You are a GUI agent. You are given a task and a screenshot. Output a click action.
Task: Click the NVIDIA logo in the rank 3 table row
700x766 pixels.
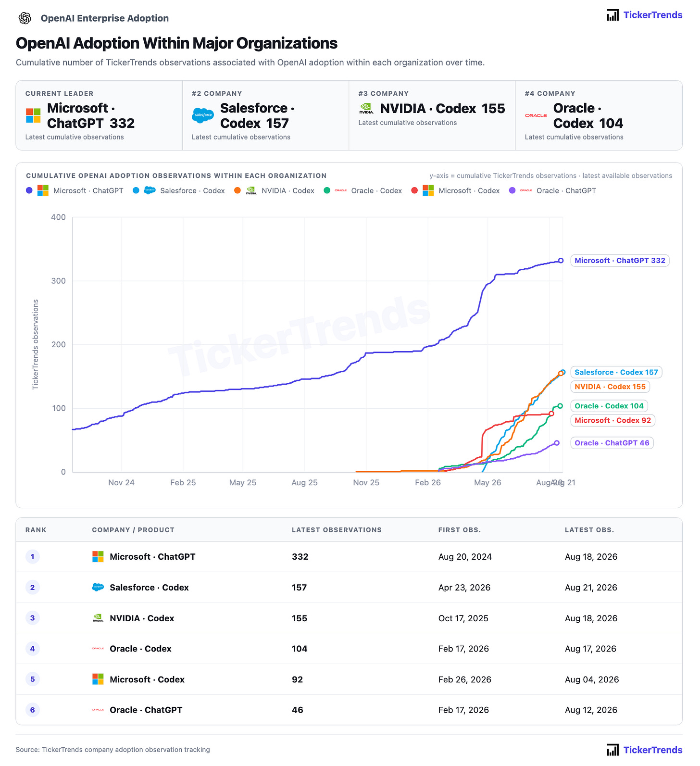(x=98, y=618)
